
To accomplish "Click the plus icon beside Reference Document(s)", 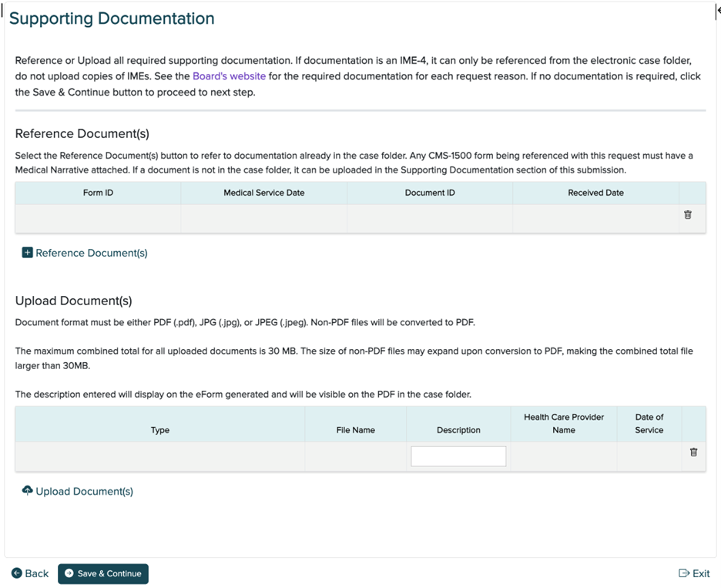I will click(27, 252).
